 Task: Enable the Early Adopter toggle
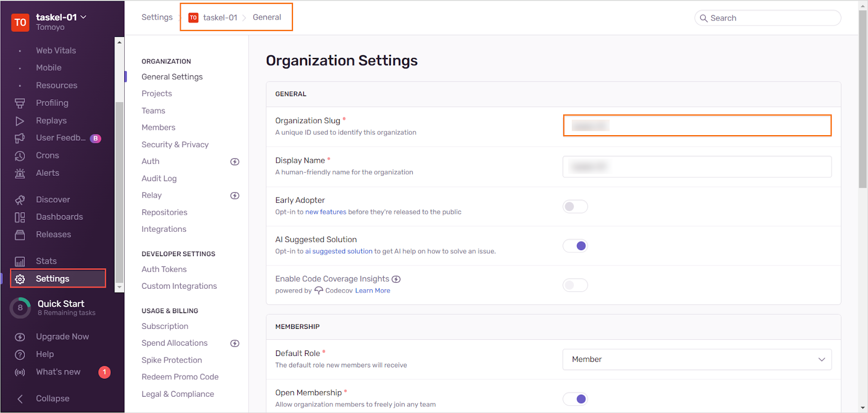tap(575, 207)
